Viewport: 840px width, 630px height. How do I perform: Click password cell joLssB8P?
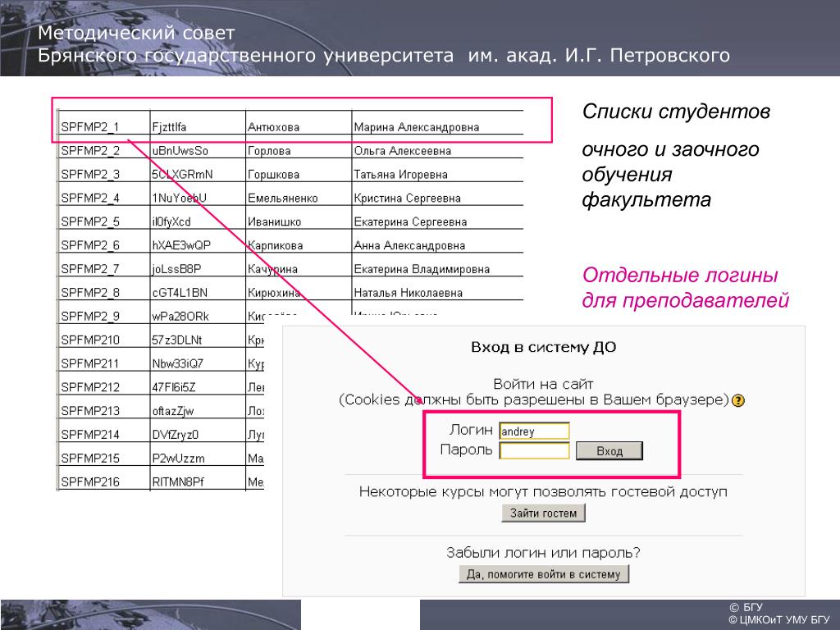197,265
